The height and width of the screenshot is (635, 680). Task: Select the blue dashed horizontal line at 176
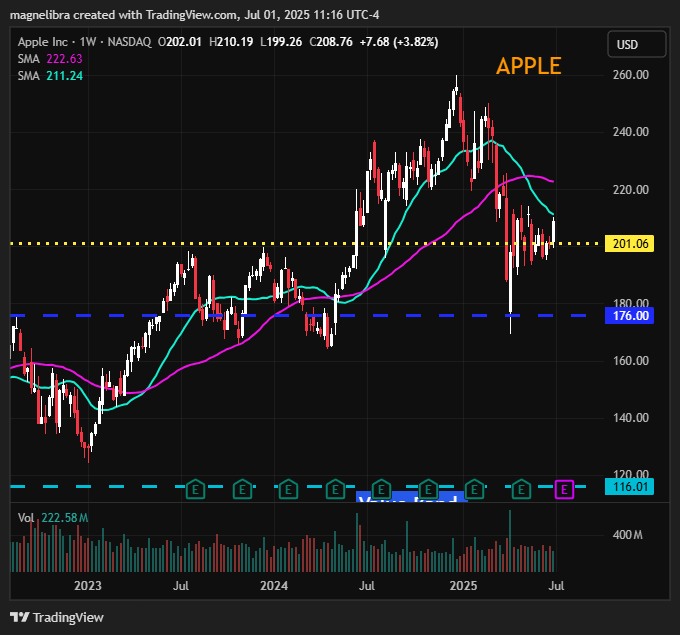(298, 315)
